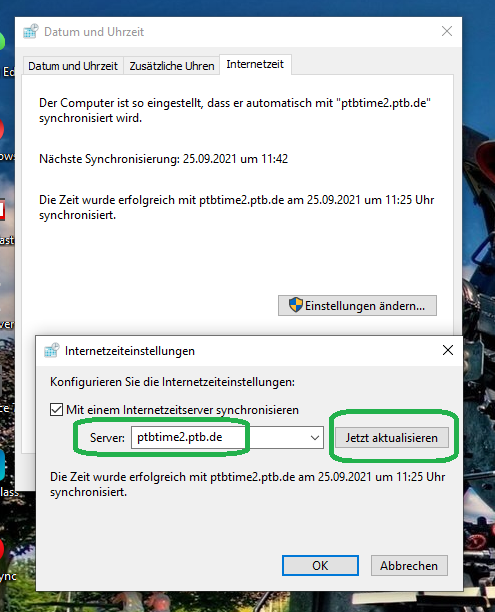Click the Einstellungen ändern button
This screenshot has height=612, width=495.
point(357,305)
